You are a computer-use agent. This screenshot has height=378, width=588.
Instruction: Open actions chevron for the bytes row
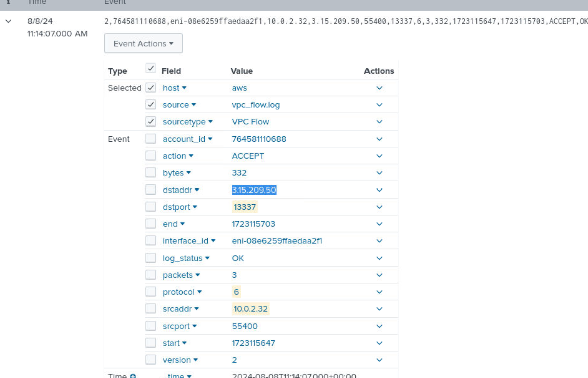pyautogui.click(x=379, y=173)
